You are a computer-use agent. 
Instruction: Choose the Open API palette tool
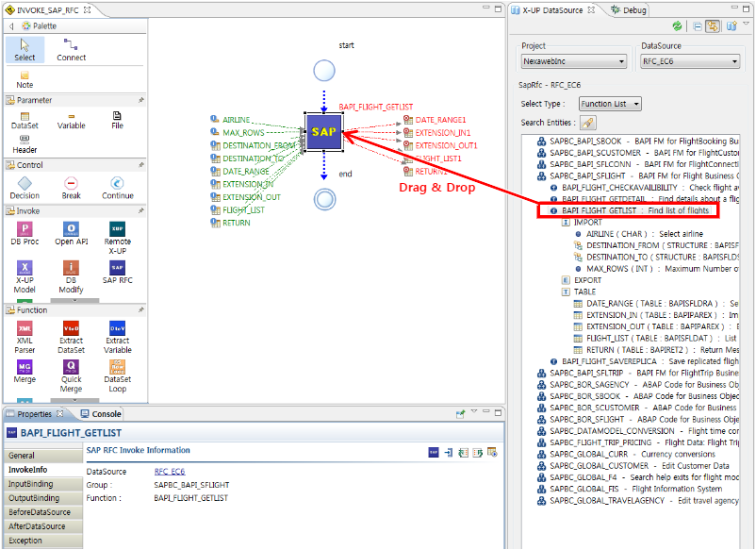click(71, 233)
